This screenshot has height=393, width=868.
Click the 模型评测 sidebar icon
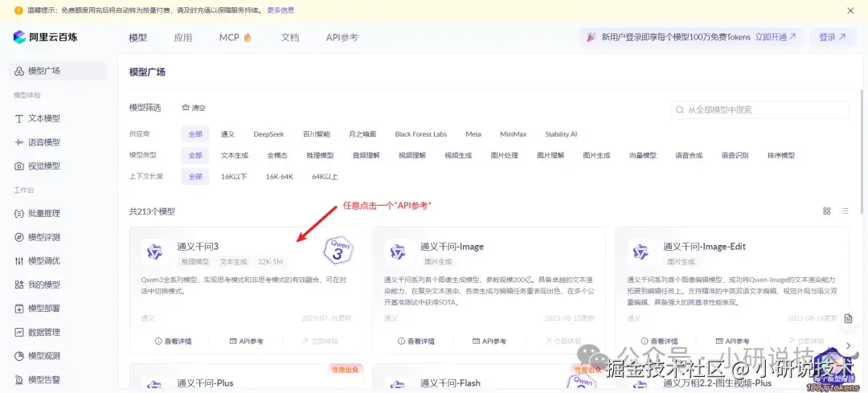click(18, 237)
